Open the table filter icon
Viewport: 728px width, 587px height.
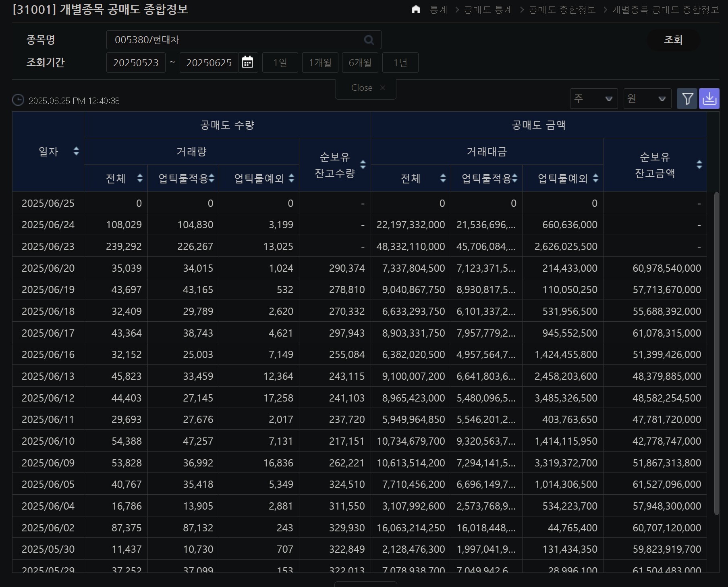click(687, 99)
